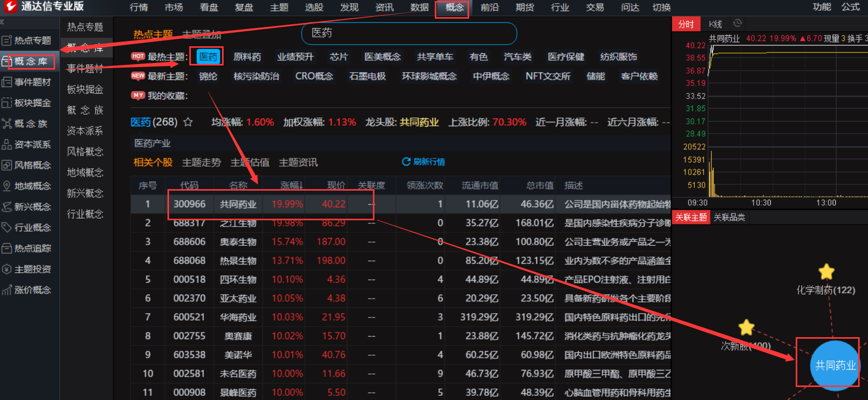Open the 功能 menu at top right
The width and height of the screenshot is (868, 400).
(x=822, y=7)
